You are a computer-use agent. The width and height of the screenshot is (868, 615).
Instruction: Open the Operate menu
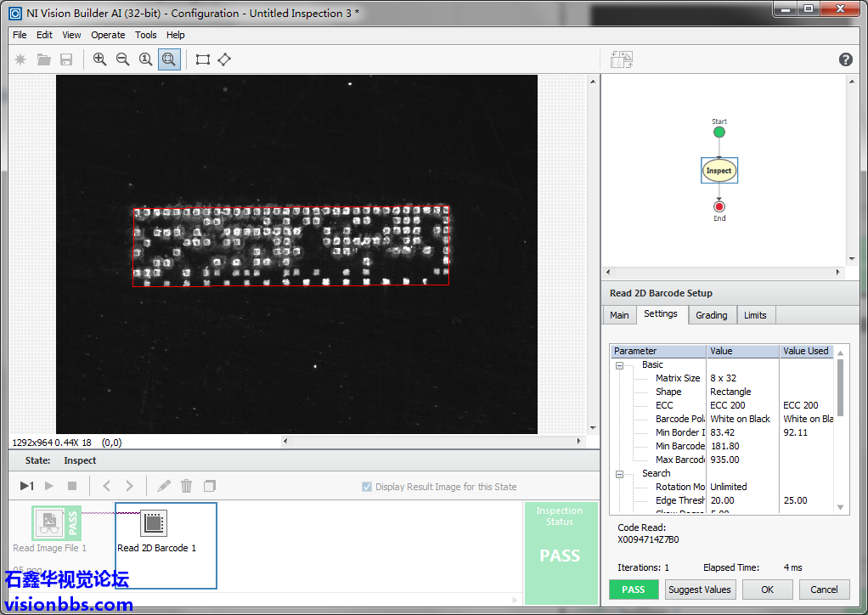[x=108, y=35]
